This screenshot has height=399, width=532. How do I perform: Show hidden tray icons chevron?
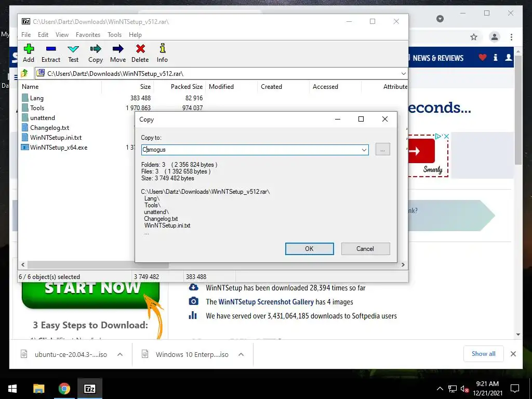coord(440,389)
